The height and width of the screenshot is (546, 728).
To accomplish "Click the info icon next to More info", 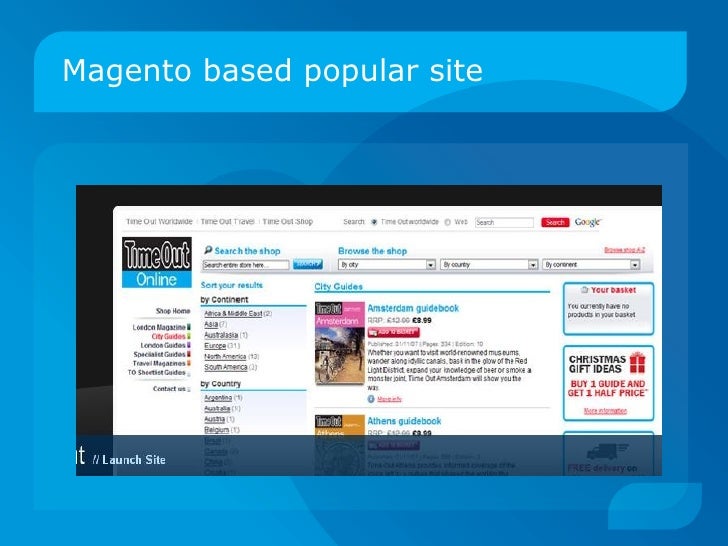I will click(x=371, y=399).
